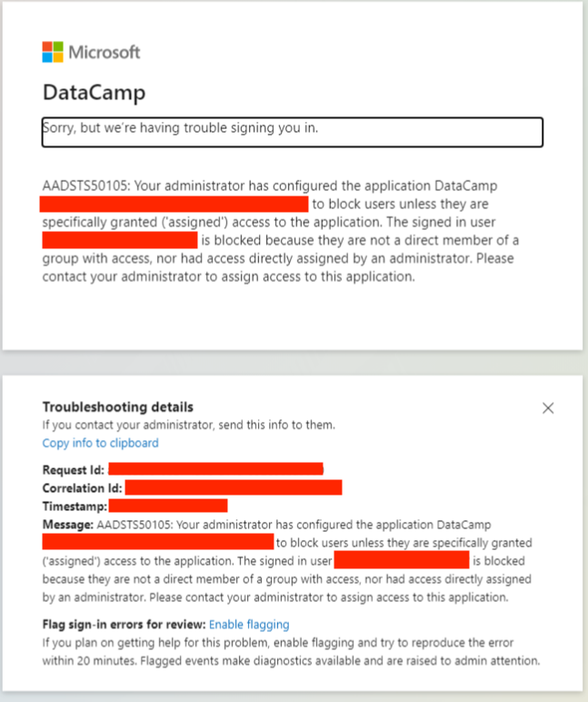Screen dimensions: 588x702
Task: Click the redacted Request Id value
Action: 215,469
